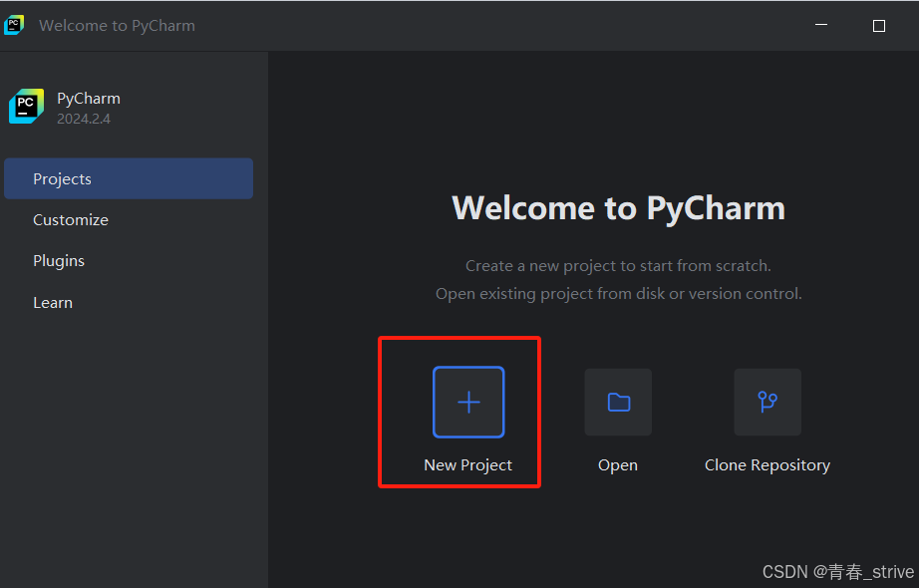
Task: Minimize the Welcome to PyCharm window
Action: click(x=821, y=25)
